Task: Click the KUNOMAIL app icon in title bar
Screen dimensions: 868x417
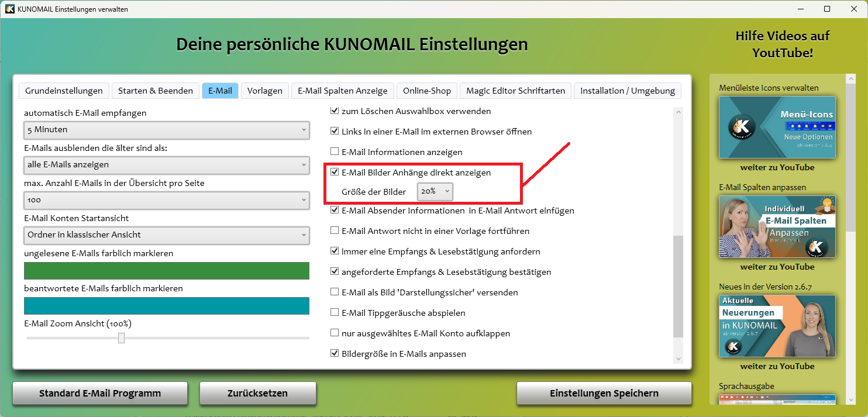Action: click(9, 9)
